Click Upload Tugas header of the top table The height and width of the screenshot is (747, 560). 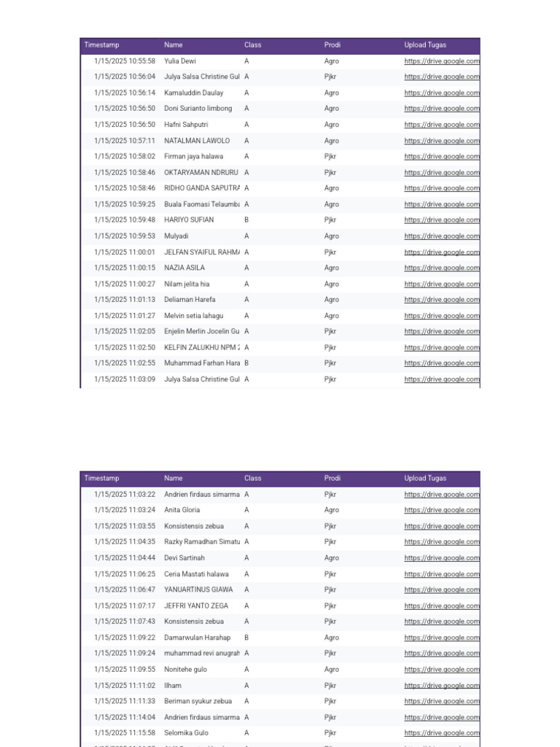[x=425, y=45]
